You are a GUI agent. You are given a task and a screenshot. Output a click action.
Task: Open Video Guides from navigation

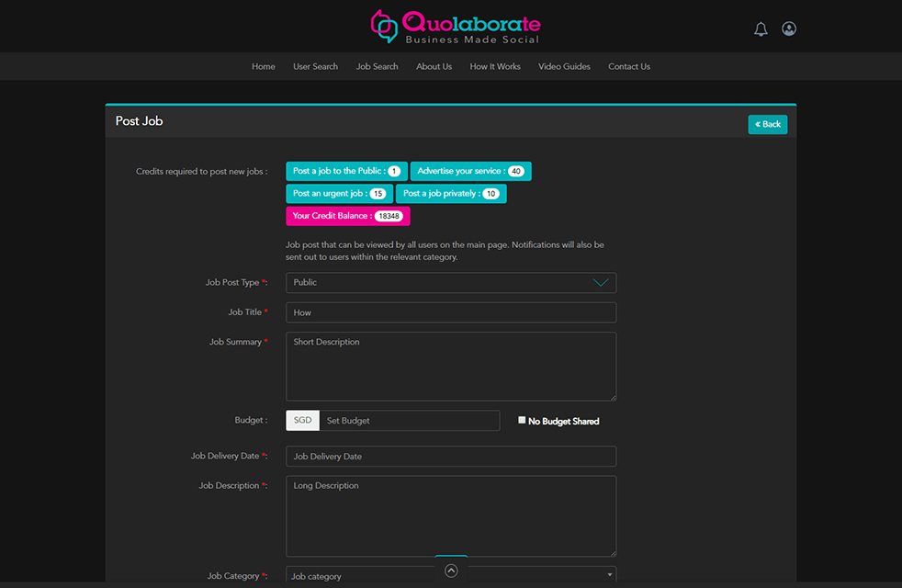point(564,67)
